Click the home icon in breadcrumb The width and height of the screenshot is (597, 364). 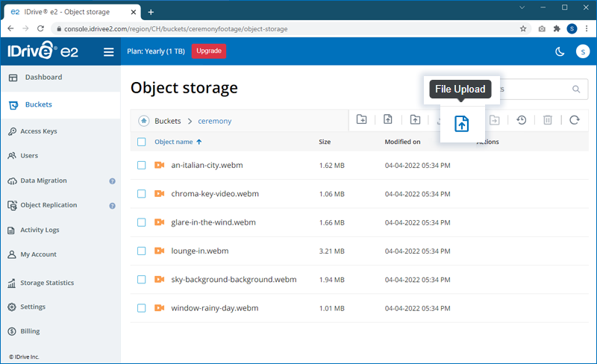(x=143, y=121)
